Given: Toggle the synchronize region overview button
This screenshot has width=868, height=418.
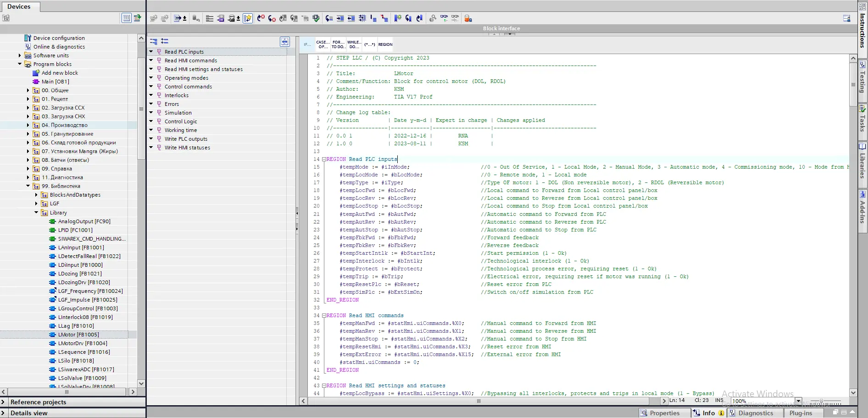Looking at the screenshot, I should (285, 42).
